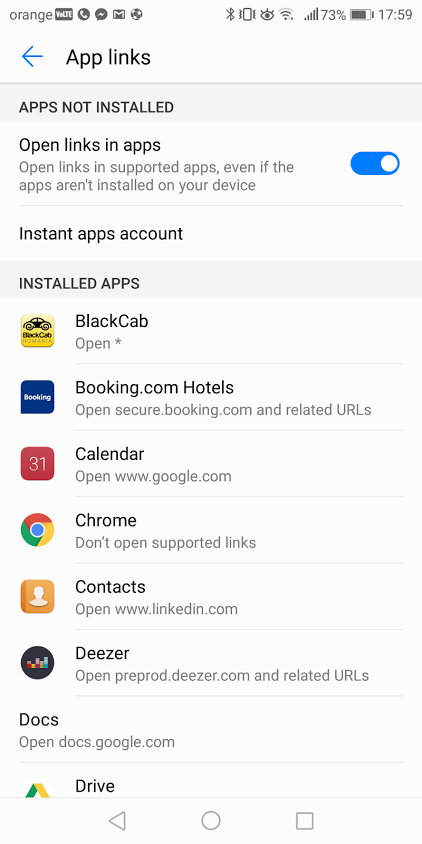This screenshot has width=422, height=844.
Task: Tap the Bluetooth status bar icon
Action: tap(230, 15)
